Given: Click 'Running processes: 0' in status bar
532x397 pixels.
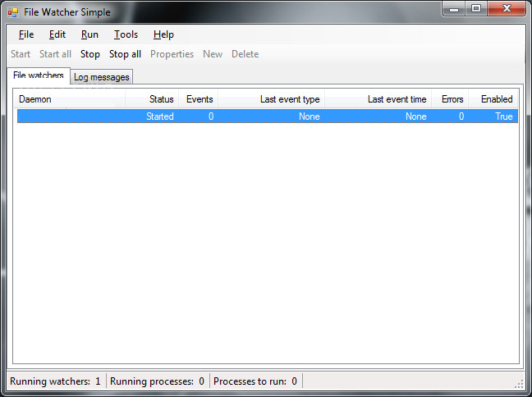Looking at the screenshot, I should click(x=157, y=381).
